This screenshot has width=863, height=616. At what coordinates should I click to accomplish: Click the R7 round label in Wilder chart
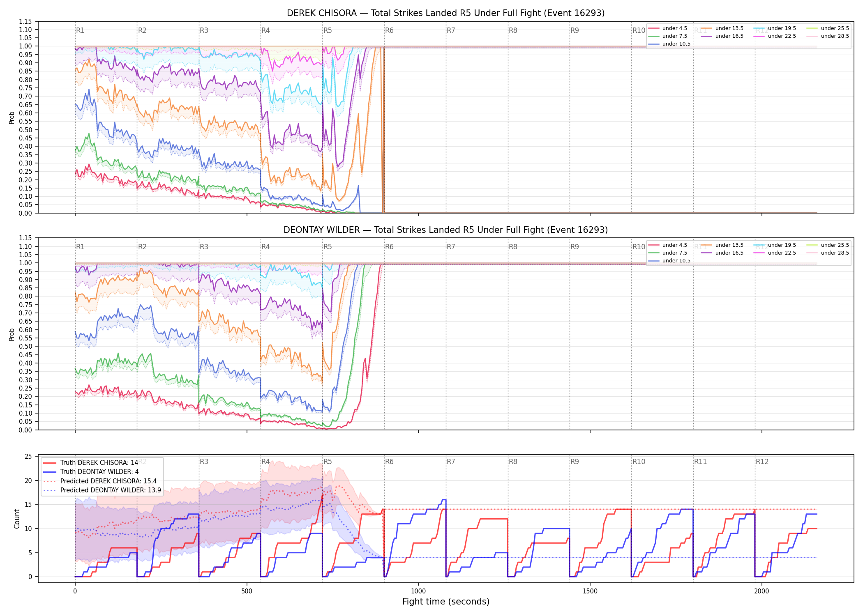click(451, 247)
